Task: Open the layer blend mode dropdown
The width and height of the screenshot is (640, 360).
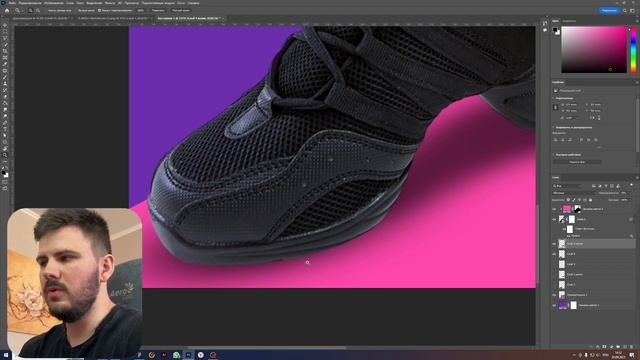Action: [x=574, y=193]
